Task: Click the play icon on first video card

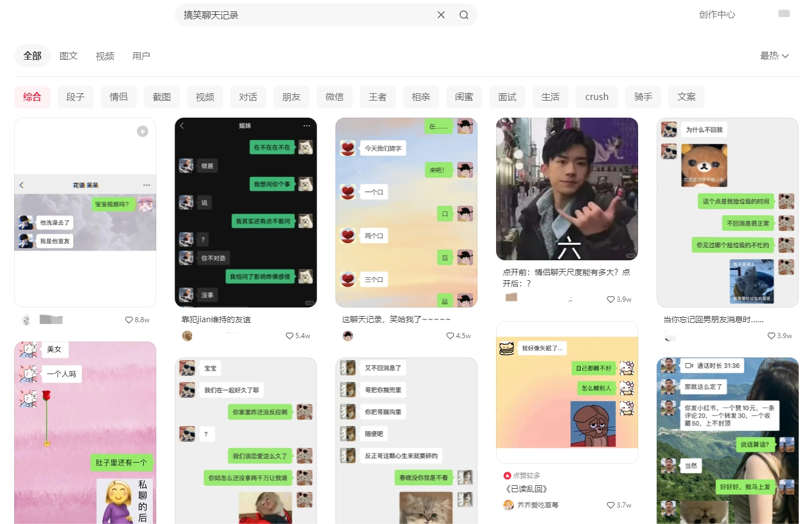Action: (x=143, y=131)
